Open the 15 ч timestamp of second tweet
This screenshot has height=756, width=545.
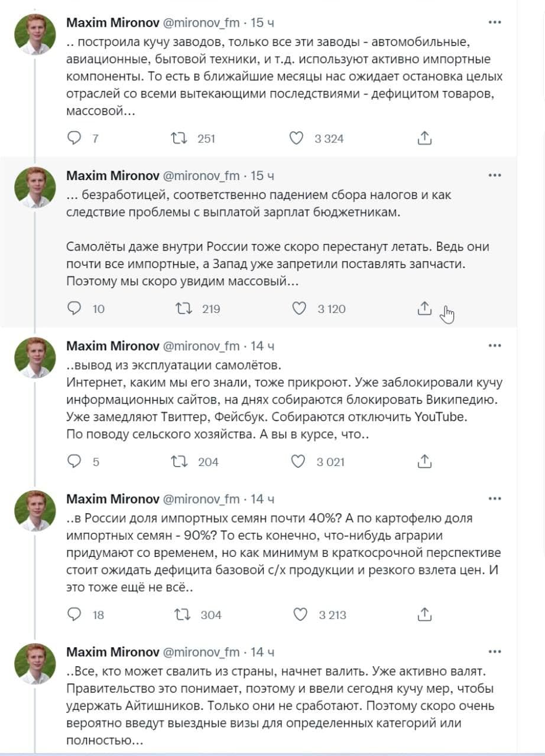tap(262, 175)
